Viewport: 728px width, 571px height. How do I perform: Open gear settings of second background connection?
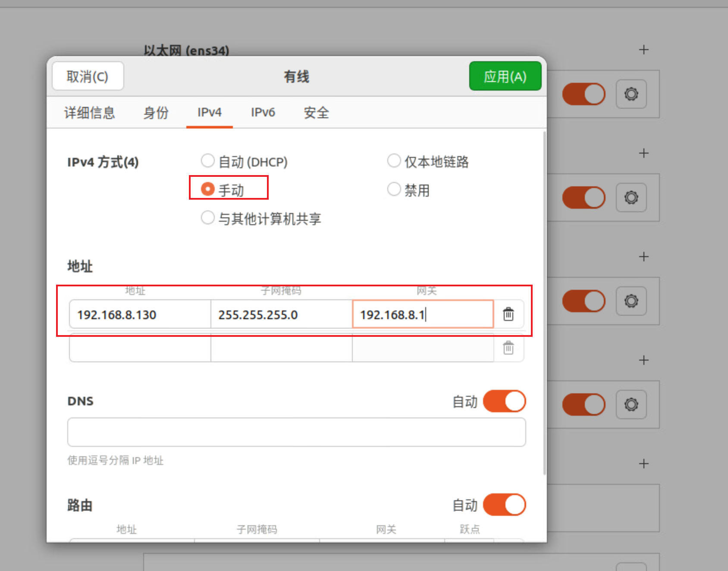631,198
